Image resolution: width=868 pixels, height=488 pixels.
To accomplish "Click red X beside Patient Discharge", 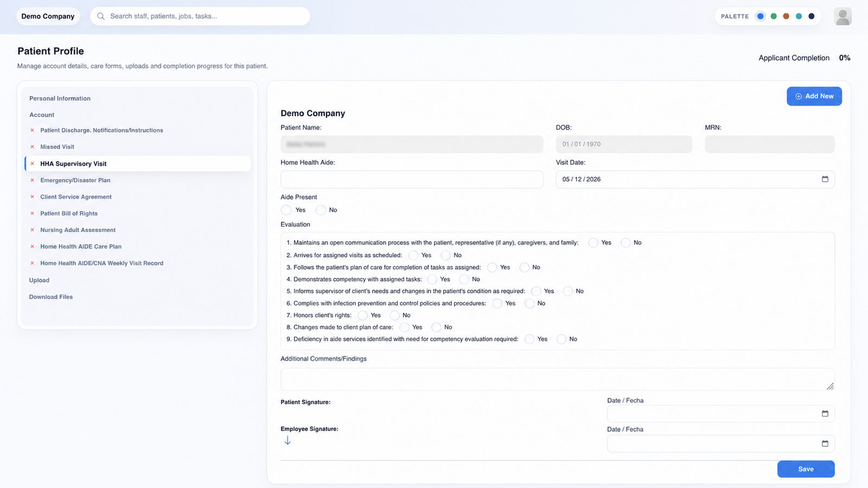I will tap(32, 130).
